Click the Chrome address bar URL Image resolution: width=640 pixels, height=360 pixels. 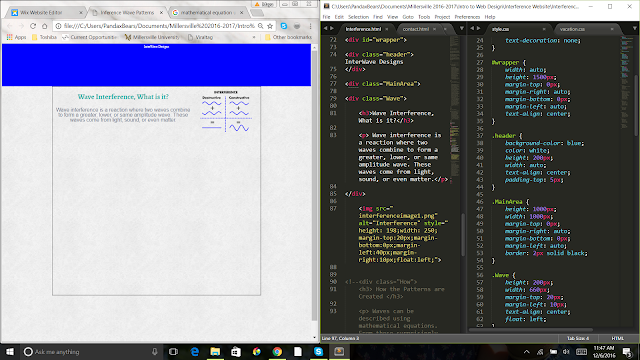[159, 26]
